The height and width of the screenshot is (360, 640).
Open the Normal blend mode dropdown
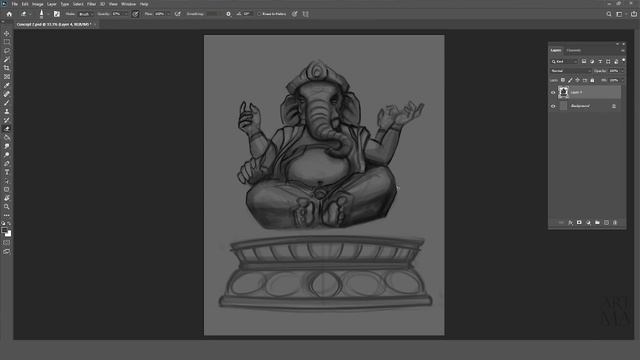point(571,71)
